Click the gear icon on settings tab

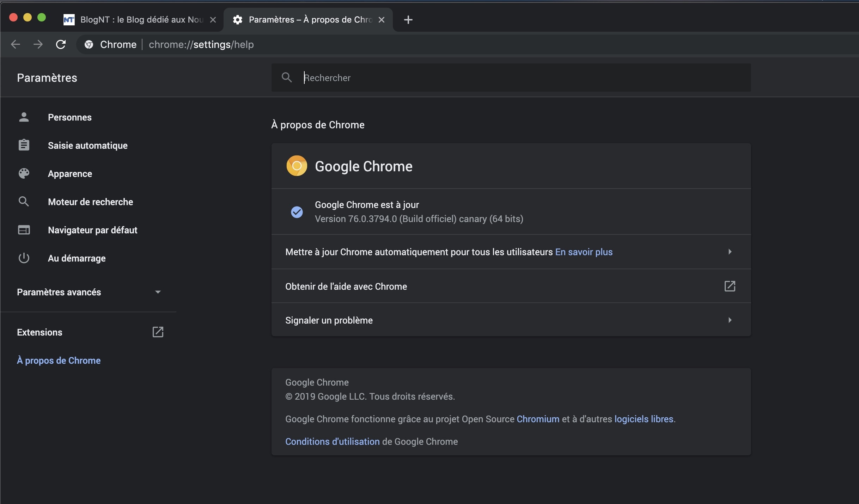(238, 20)
